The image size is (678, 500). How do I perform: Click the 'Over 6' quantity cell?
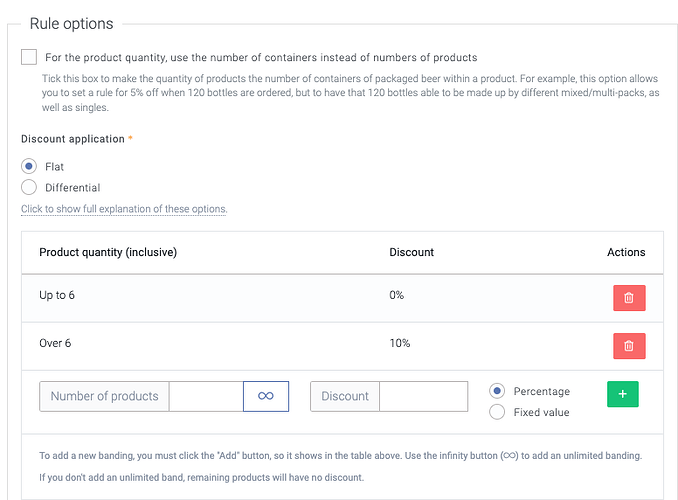(x=55, y=343)
